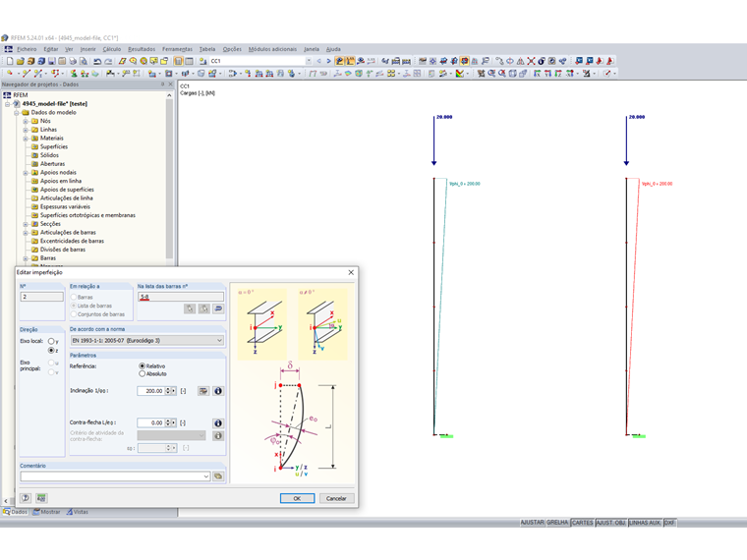Click the isometric view cube toolbar icon
This screenshot has width=747, height=560.
[512, 74]
